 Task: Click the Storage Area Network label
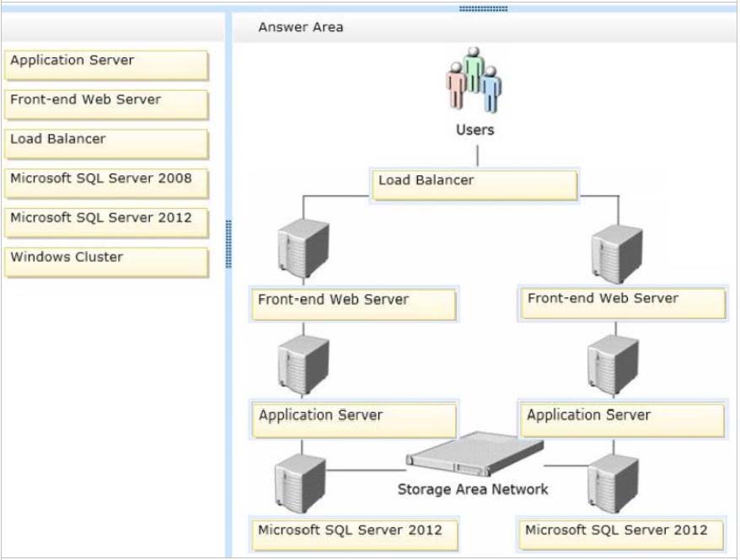(473, 489)
